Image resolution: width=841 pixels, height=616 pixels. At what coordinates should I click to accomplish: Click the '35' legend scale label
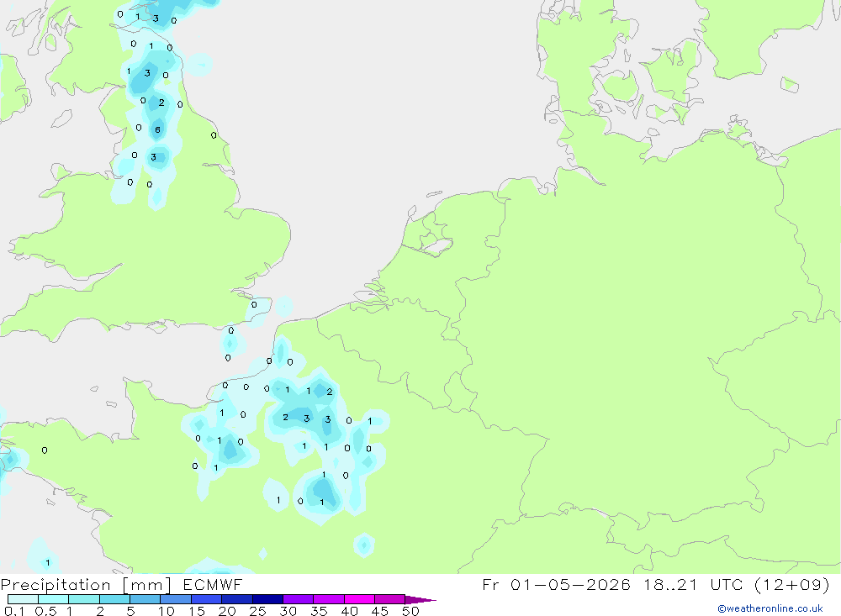coord(319,611)
